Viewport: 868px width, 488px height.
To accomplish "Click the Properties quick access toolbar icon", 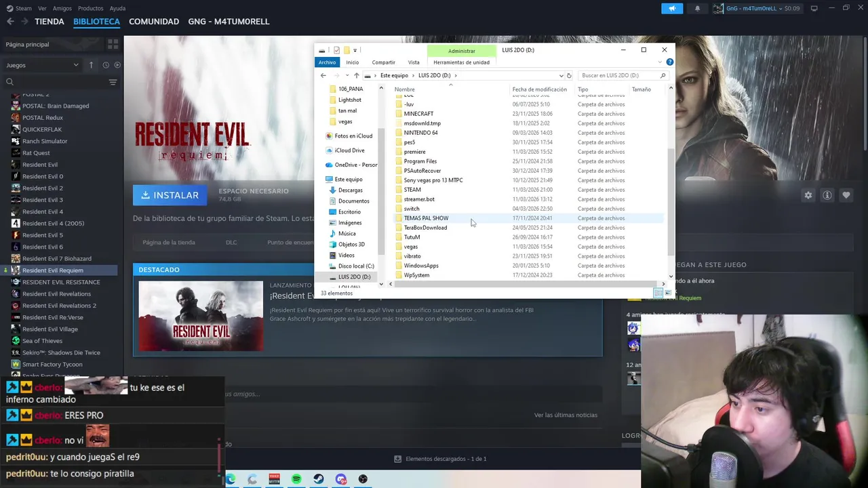I will 336,50.
